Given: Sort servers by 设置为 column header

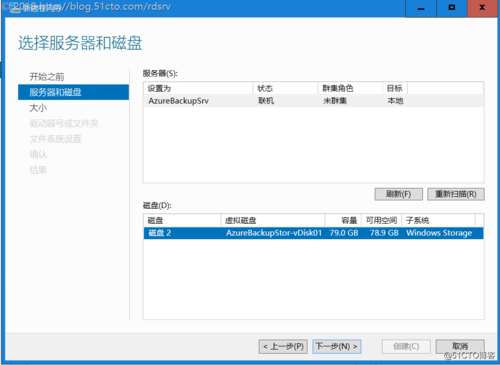Looking at the screenshot, I should point(198,88).
